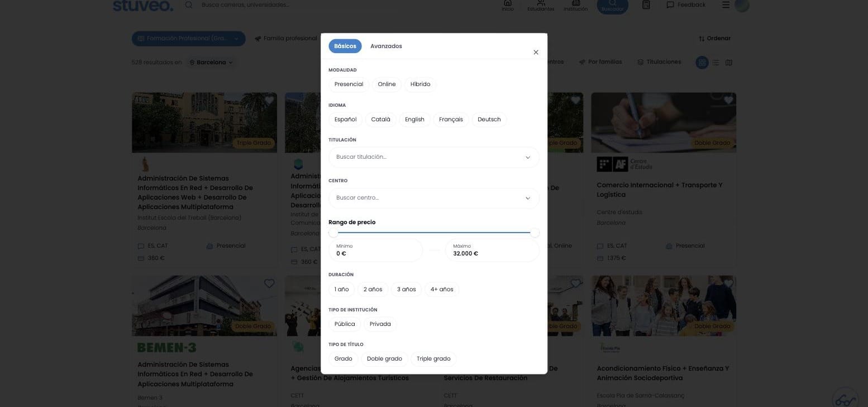
Task: Click the AF Centre d'Estudis logo
Action: point(624,164)
